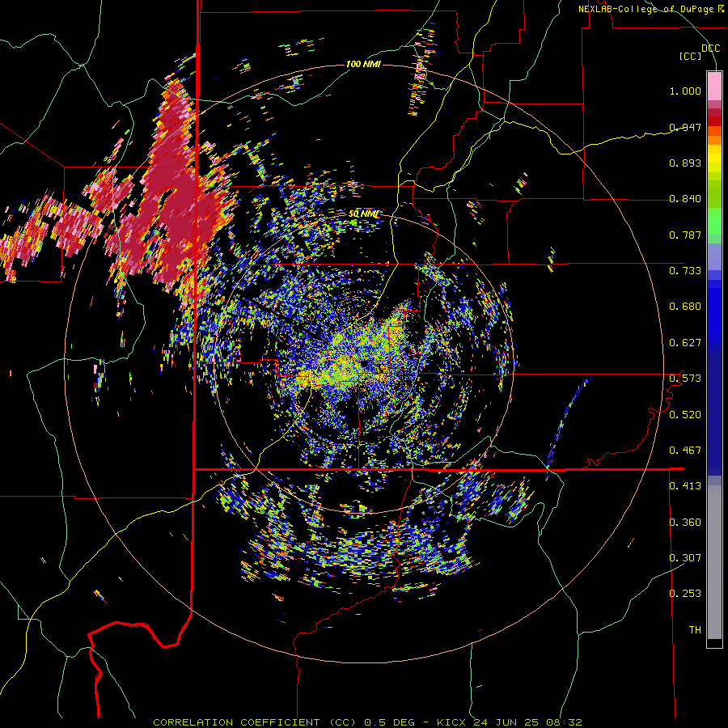The height and width of the screenshot is (728, 728).
Task: Click the 50 NMI range ring label
Action: 364,214
